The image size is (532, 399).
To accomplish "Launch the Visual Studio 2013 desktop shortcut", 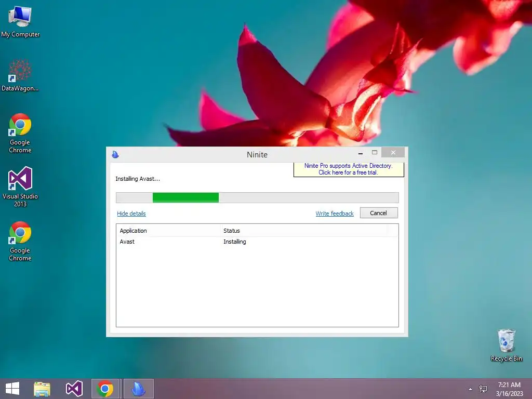I will point(20,187).
